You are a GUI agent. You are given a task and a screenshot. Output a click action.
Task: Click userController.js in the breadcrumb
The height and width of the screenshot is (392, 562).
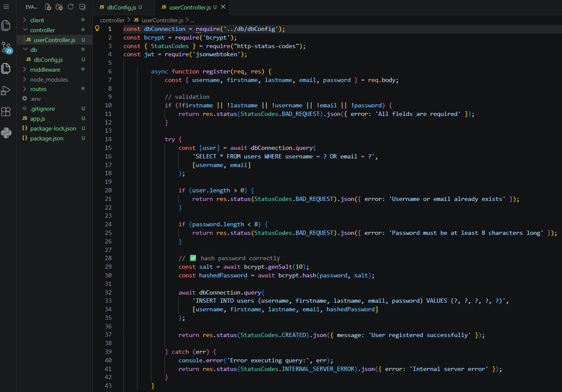pos(162,20)
